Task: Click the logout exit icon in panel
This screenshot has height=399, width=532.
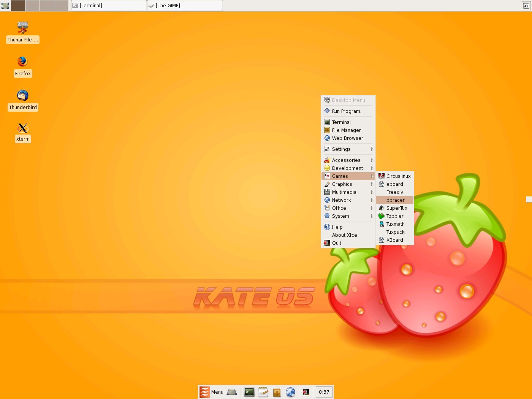Action: (306, 392)
